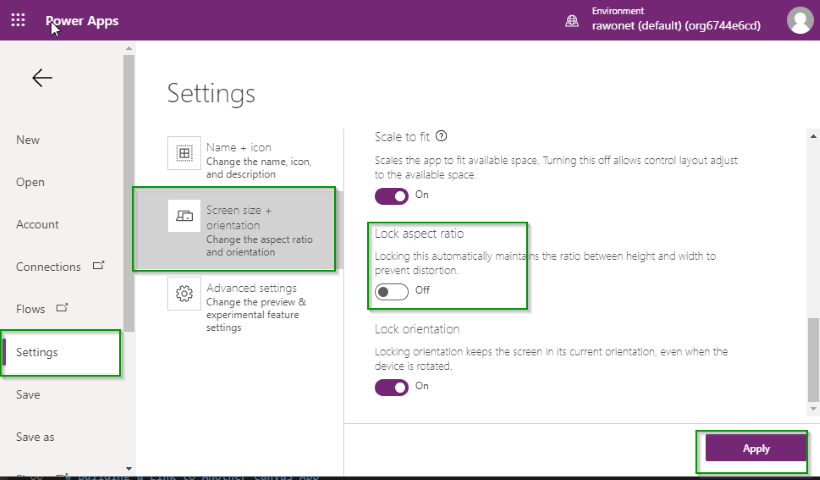This screenshot has width=820, height=480.
Task: Click the external link icon beside Flows
Action: click(x=62, y=307)
